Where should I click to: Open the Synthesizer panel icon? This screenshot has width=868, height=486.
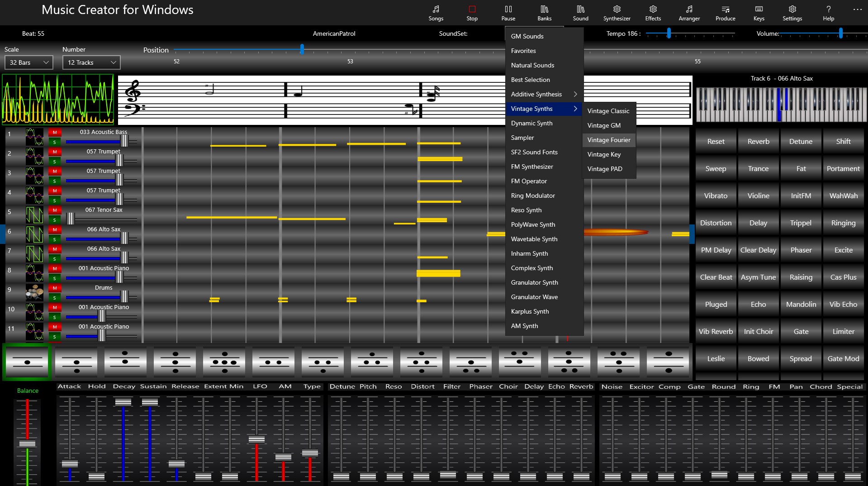pyautogui.click(x=616, y=12)
